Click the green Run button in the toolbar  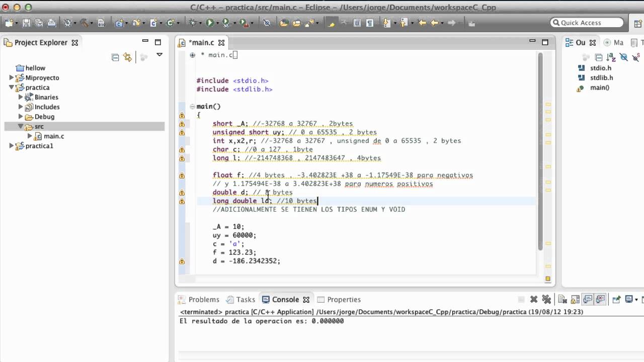click(210, 23)
